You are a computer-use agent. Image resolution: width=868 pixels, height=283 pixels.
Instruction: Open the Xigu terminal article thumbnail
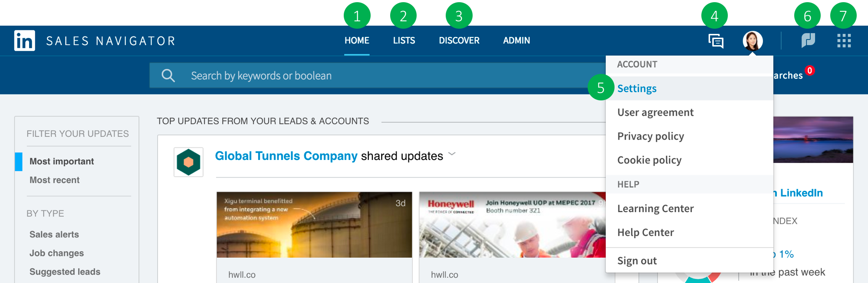(314, 225)
